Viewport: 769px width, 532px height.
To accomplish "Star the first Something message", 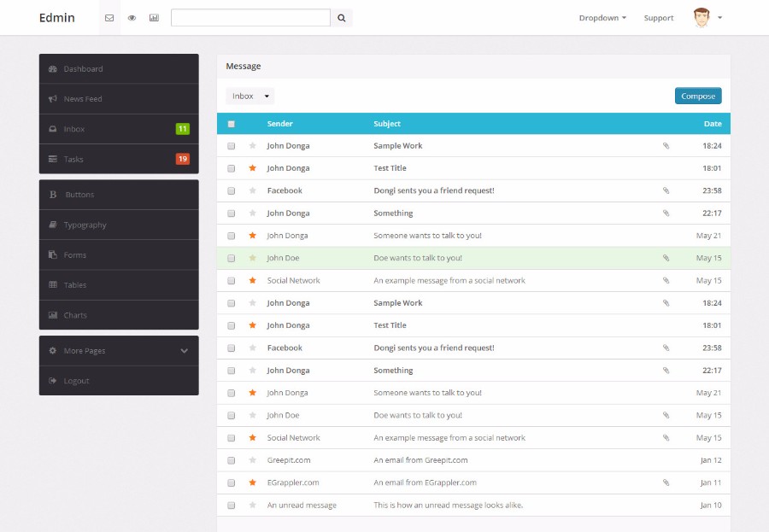I will (x=253, y=213).
